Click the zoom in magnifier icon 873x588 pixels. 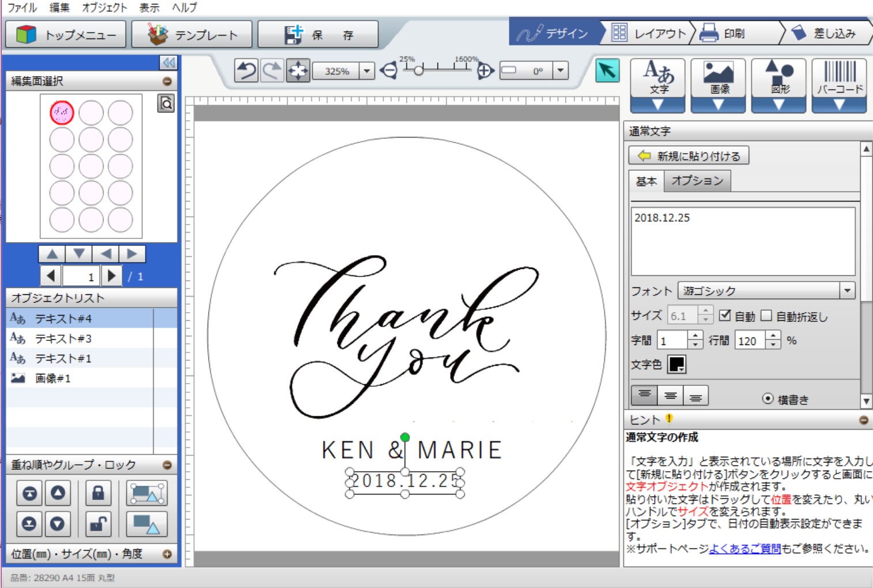pyautogui.click(x=485, y=71)
